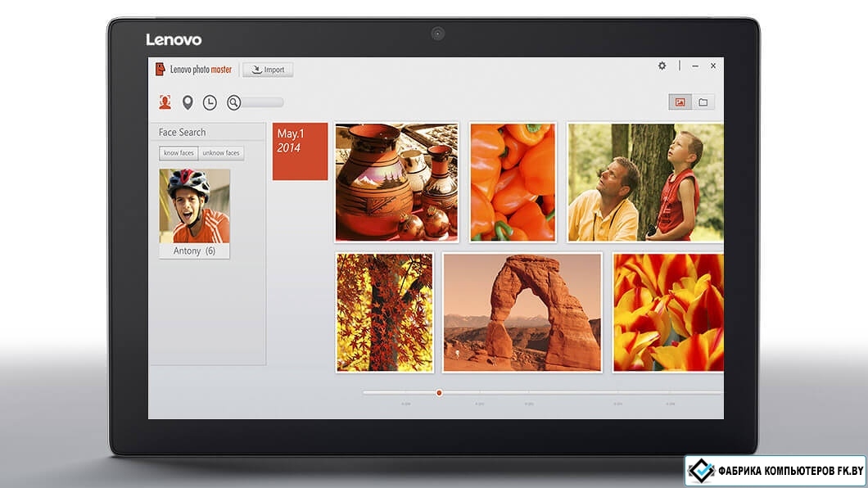Click the search input bar

pyautogui.click(x=262, y=102)
